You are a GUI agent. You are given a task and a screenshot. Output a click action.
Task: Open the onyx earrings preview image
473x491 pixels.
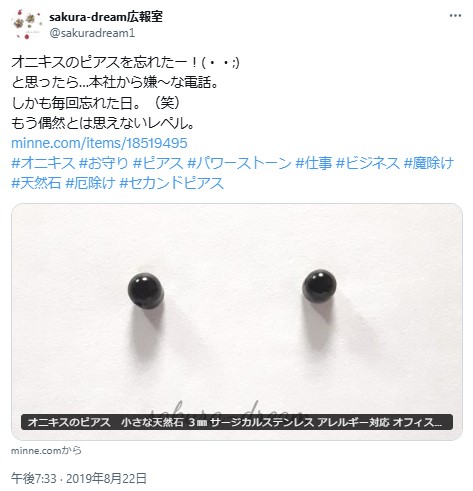[x=237, y=308]
